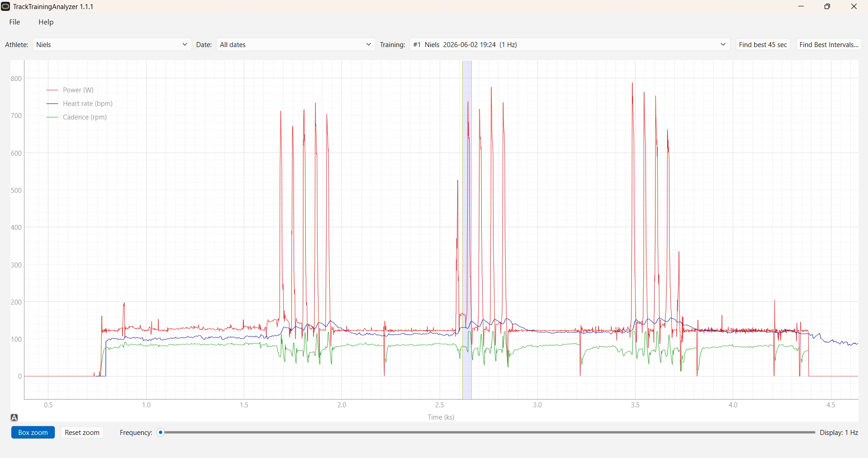Click the Frequency slider handle
The width and height of the screenshot is (868, 458).
click(x=161, y=433)
